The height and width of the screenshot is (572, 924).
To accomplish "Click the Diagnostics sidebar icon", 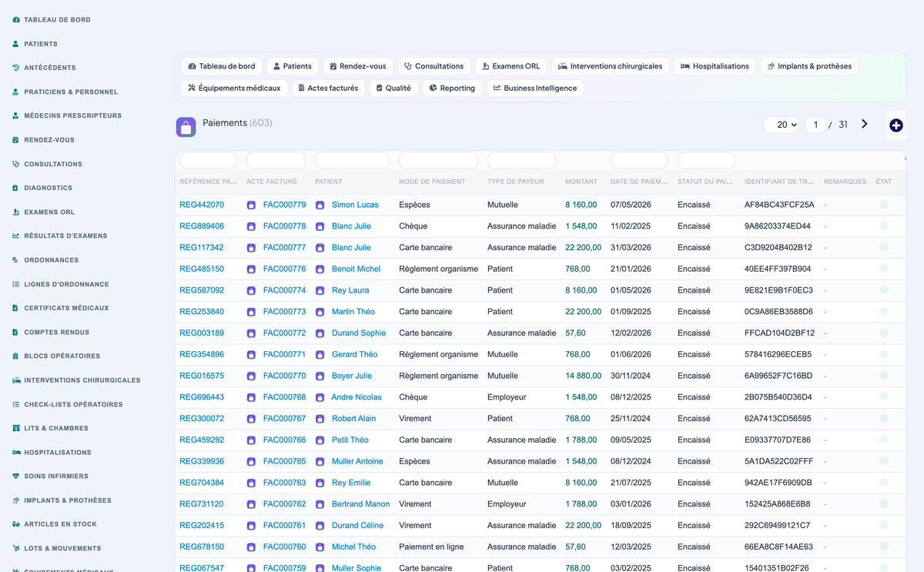I will click(x=15, y=188).
